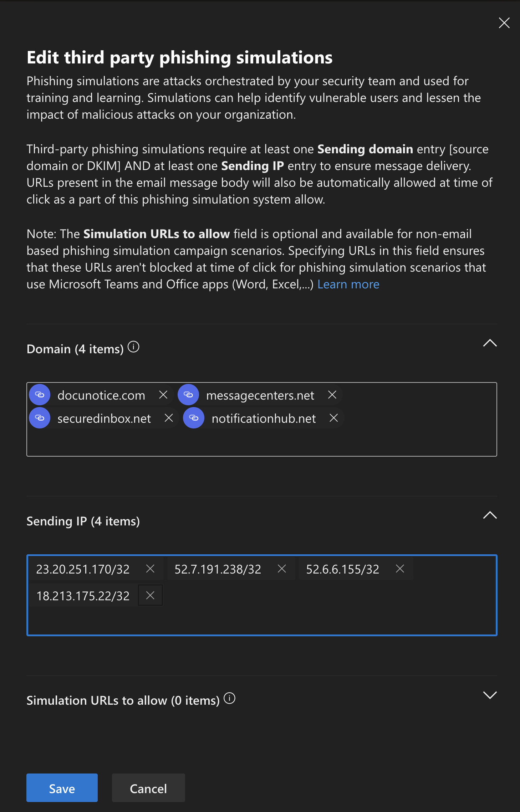
Task: Remove sending IP 52.7.191.238/32
Action: point(282,569)
